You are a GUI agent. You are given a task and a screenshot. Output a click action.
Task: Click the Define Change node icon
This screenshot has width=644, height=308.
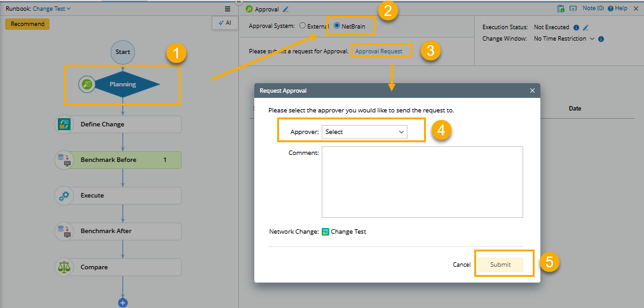64,124
